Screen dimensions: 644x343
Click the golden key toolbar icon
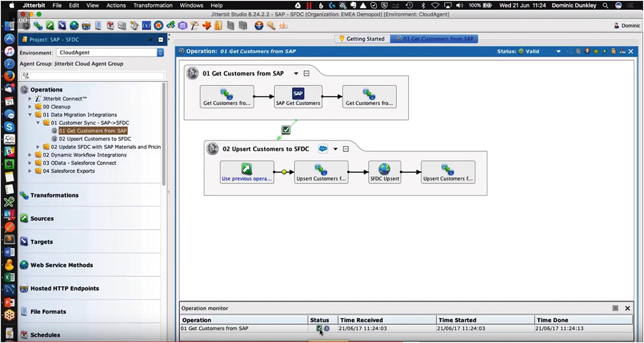[271, 26]
